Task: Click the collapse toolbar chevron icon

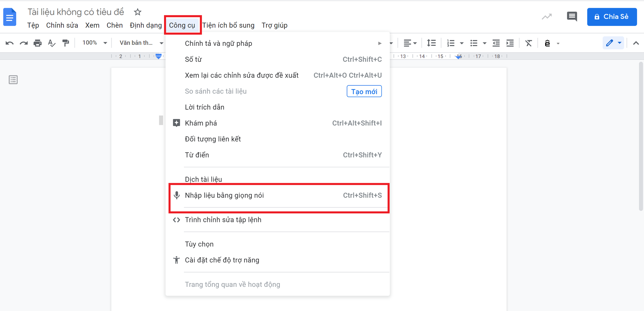Action: click(x=636, y=43)
